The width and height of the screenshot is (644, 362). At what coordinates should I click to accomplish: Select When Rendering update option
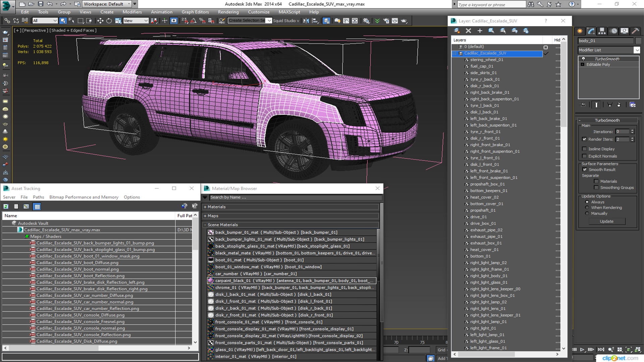[587, 207]
